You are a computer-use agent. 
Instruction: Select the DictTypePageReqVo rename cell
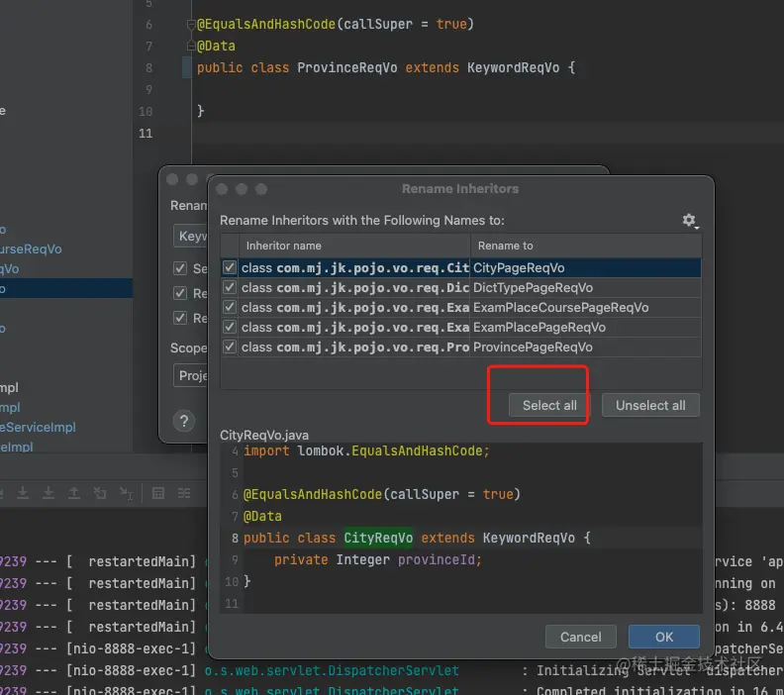click(x=585, y=287)
